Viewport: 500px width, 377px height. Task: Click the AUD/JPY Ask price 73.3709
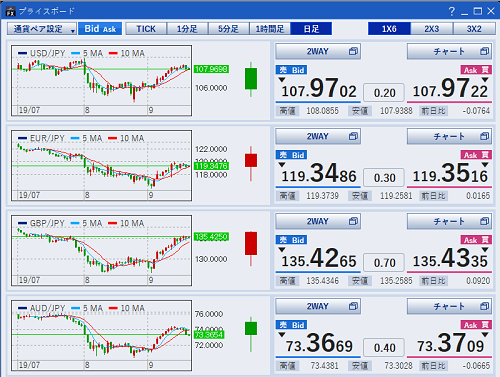point(450,344)
